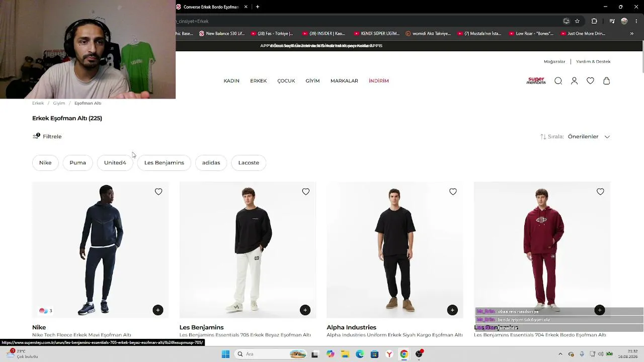Open Chrome media controls icon
Image resolution: width=644 pixels, height=362 pixels.
coord(612,21)
